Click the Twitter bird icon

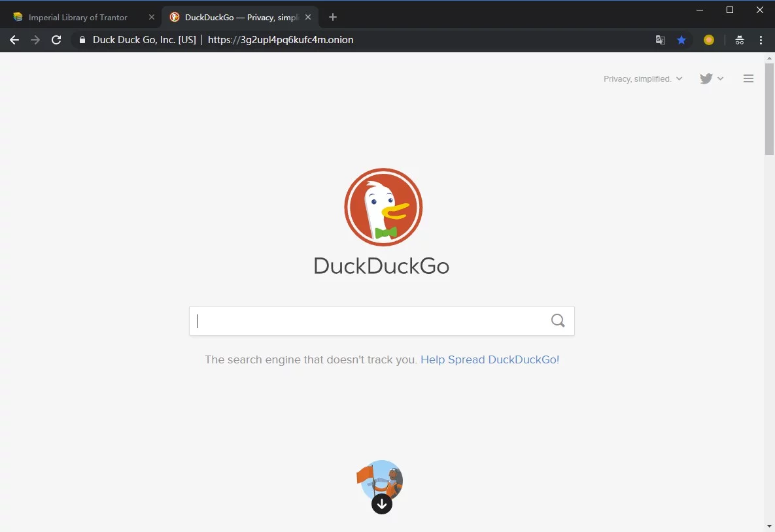pos(706,78)
